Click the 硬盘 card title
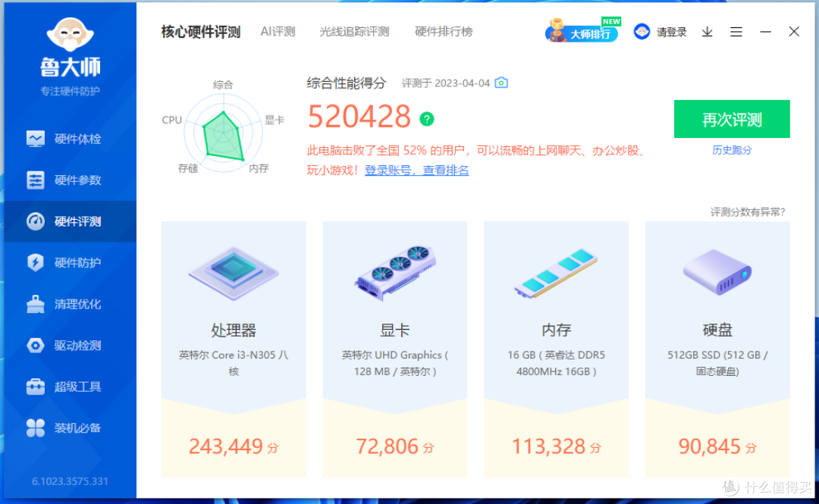 click(x=717, y=330)
